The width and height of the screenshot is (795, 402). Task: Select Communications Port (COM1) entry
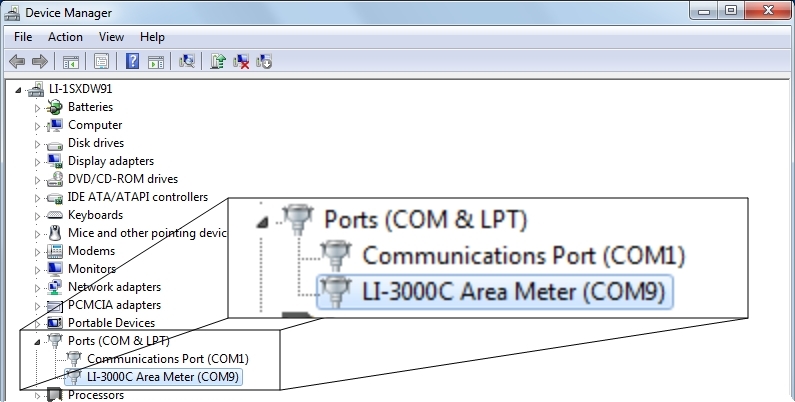click(168, 359)
